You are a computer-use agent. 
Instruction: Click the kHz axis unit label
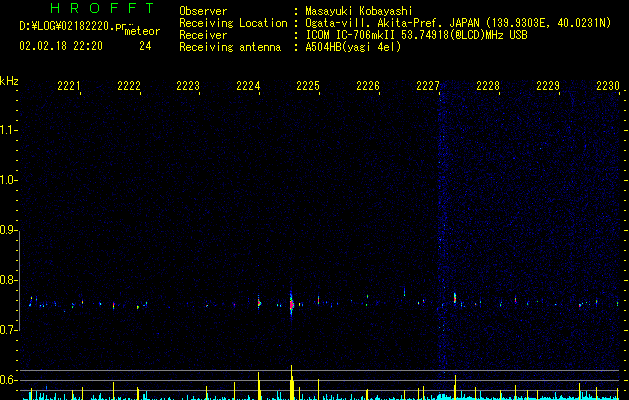tap(9, 81)
